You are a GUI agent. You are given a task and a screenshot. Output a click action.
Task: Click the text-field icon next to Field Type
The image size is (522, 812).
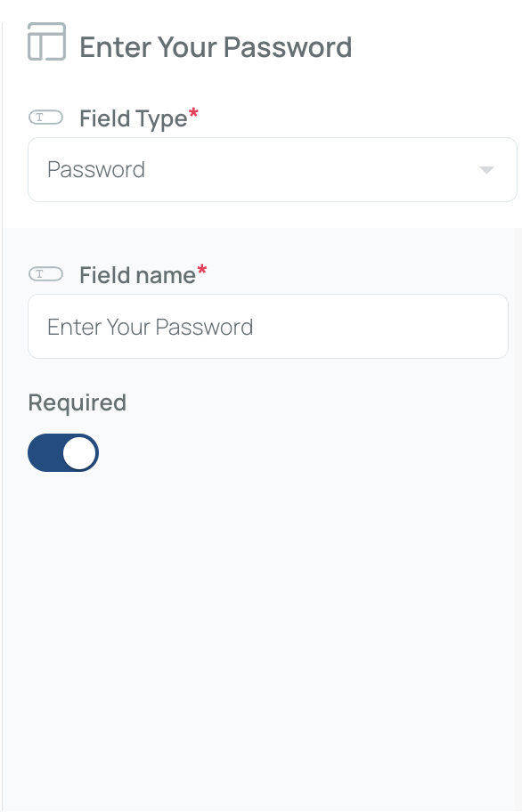coord(45,118)
